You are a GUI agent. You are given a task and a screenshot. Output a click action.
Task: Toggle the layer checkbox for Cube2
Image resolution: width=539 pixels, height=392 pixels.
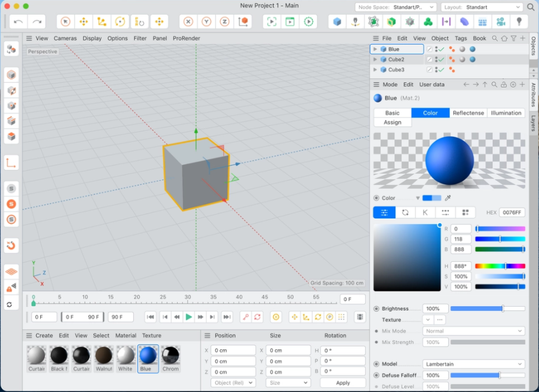(429, 59)
